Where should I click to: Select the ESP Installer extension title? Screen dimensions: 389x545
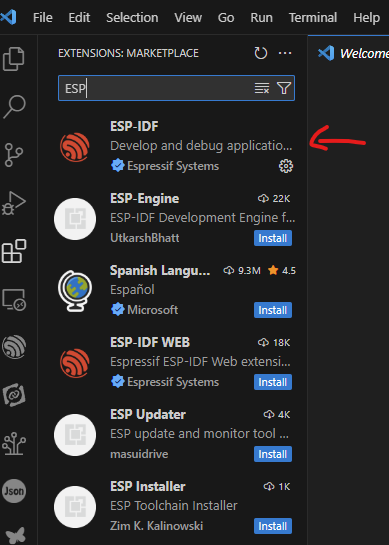pyautogui.click(x=148, y=486)
